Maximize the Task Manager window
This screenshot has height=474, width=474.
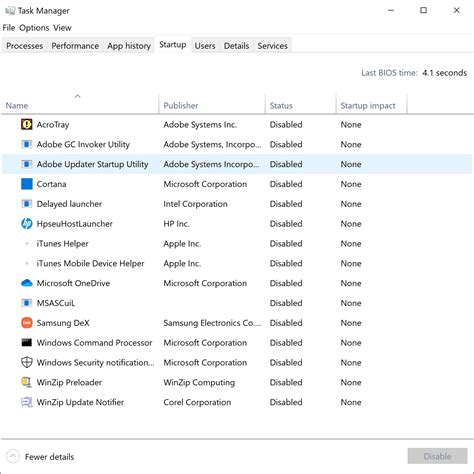(423, 10)
